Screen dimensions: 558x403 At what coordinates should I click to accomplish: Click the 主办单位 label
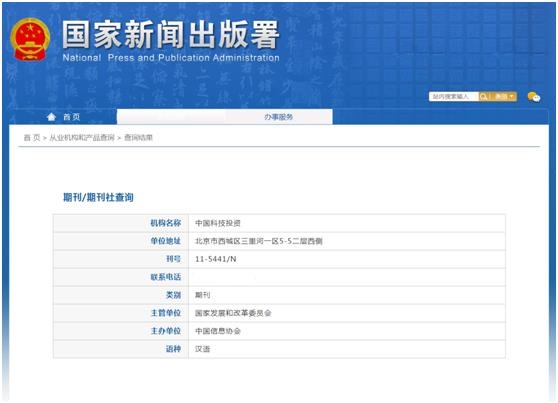pyautogui.click(x=165, y=331)
